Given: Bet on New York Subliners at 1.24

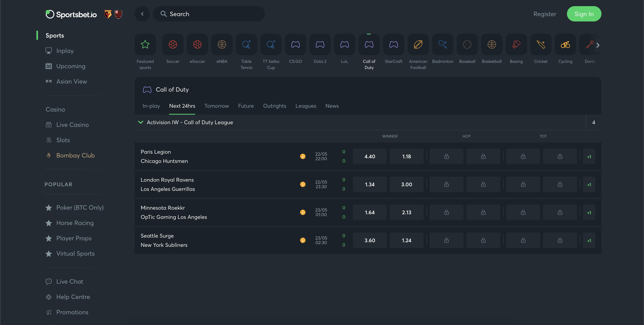Looking at the screenshot, I should pyautogui.click(x=407, y=240).
